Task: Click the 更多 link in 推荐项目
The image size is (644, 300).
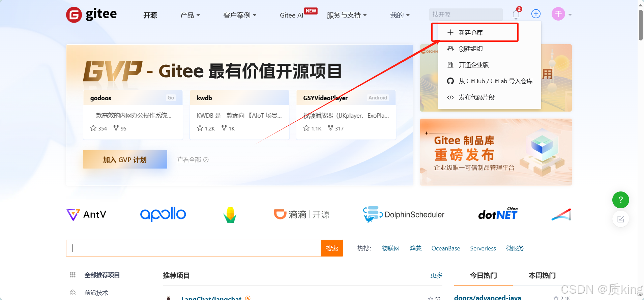Action: (436, 275)
